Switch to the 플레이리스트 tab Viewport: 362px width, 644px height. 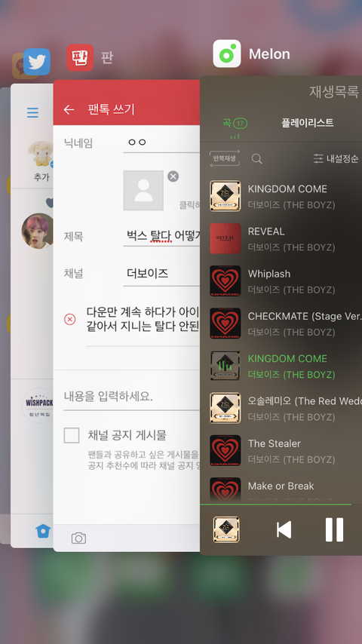coord(308,122)
